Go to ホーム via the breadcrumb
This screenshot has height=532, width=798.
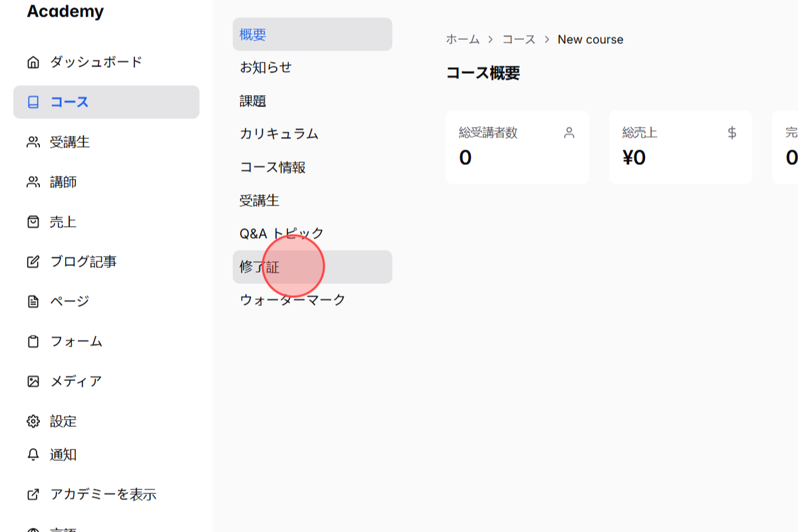pos(462,39)
